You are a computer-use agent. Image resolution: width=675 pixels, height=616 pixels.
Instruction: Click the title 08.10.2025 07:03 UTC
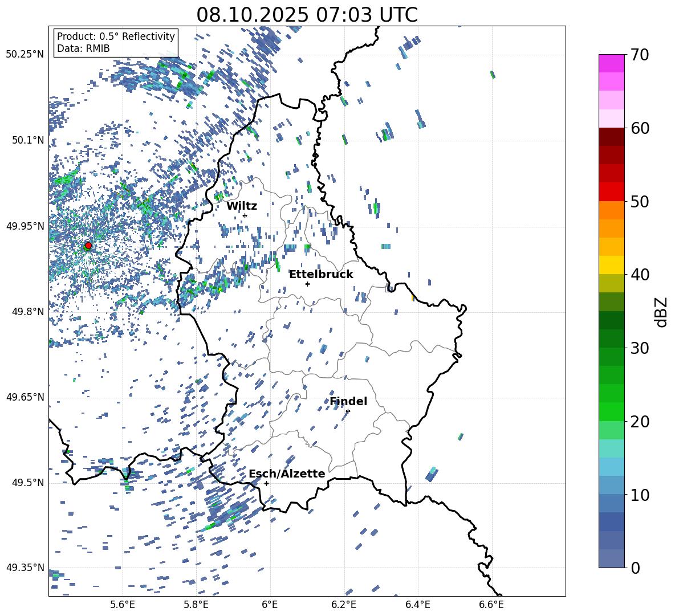307,15
